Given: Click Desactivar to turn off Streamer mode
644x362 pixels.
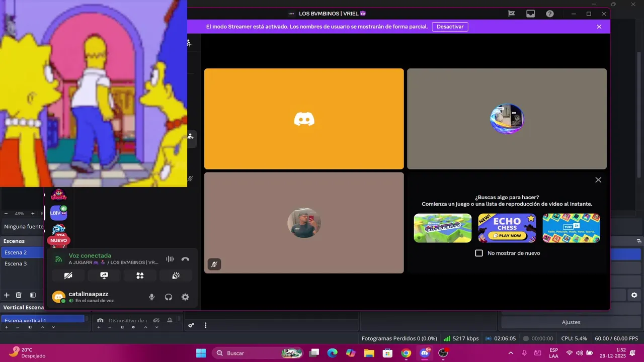Looking at the screenshot, I should (x=450, y=27).
